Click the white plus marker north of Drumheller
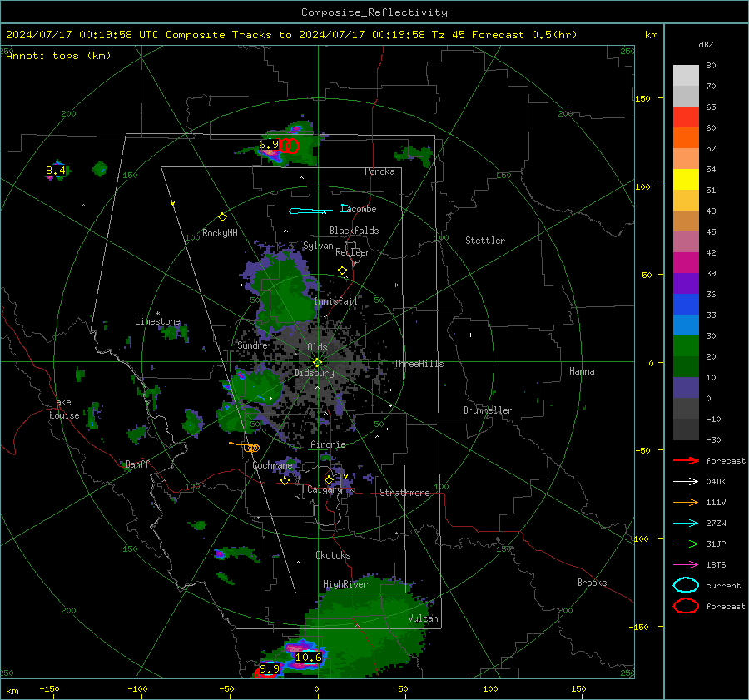The width and height of the screenshot is (749, 700). (470, 335)
